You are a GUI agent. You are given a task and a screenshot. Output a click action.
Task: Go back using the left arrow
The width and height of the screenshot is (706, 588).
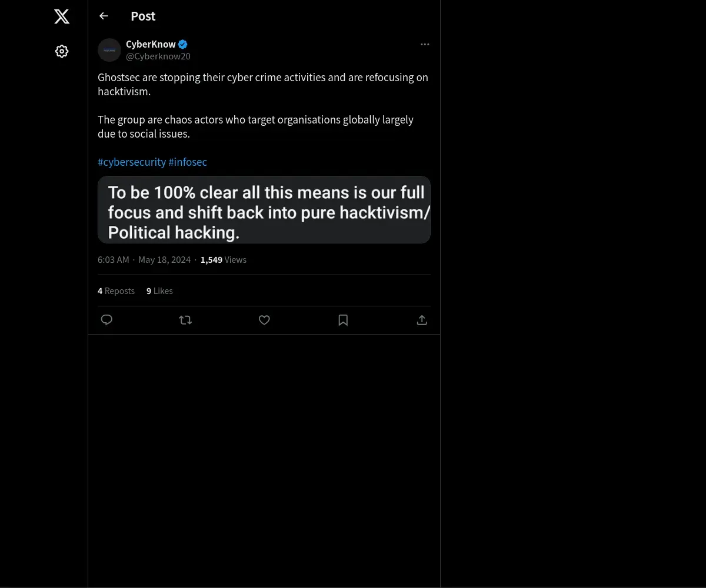click(104, 16)
